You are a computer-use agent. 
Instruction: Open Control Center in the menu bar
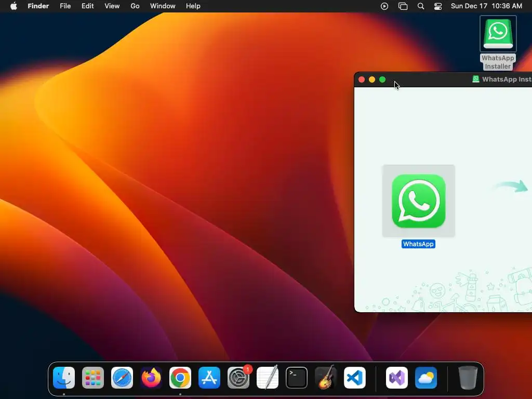(x=438, y=6)
